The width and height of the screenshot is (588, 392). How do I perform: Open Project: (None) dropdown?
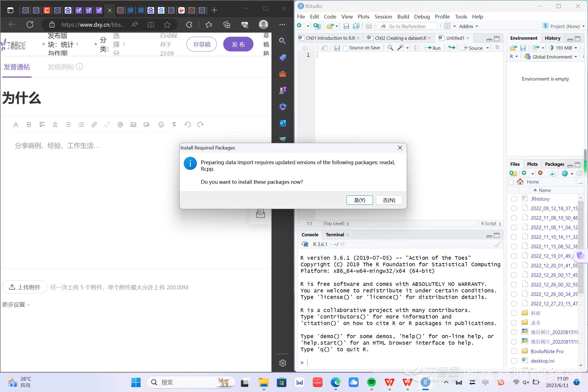(563, 26)
